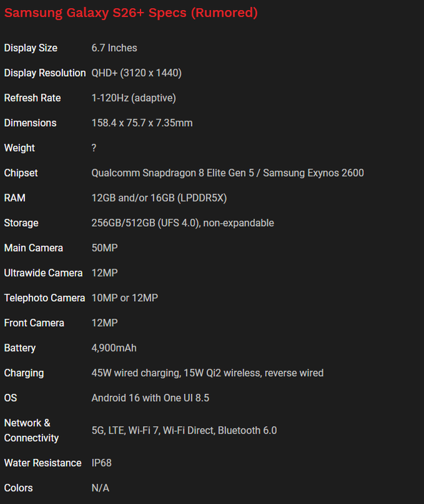The image size is (424, 504).
Task: Click the question mark Weight value
Action: [94, 148]
